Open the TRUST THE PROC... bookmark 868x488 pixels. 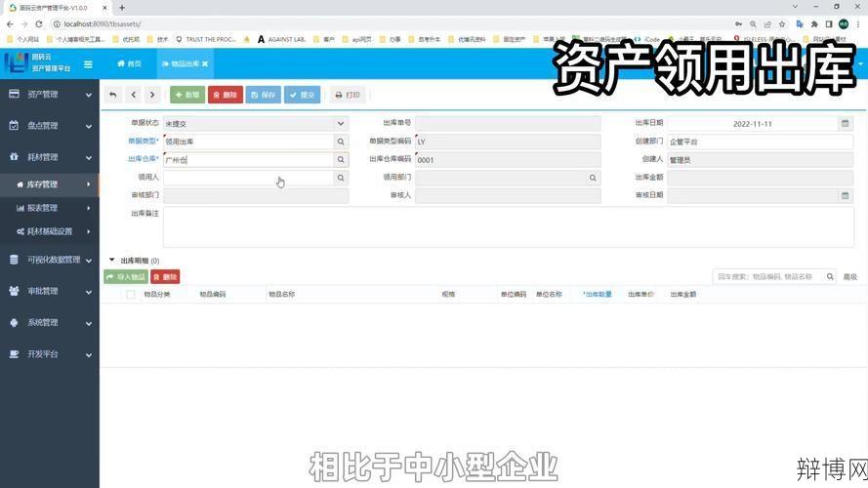205,39
